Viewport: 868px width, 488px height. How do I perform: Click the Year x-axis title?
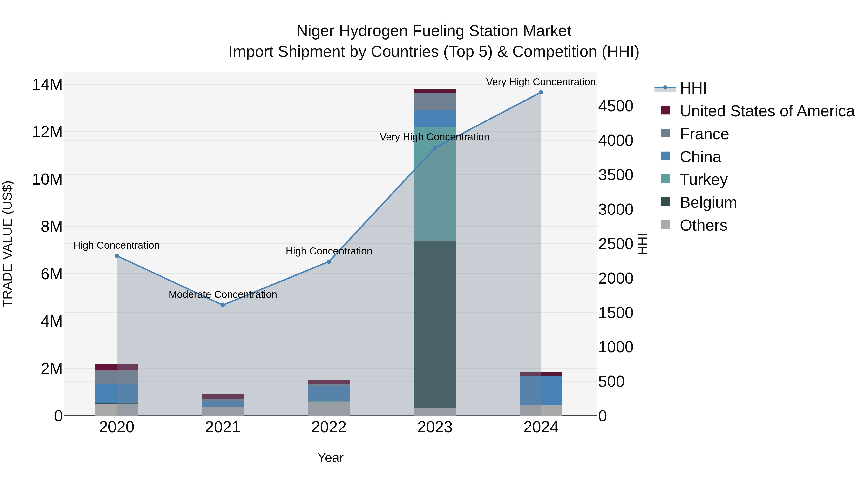pyautogui.click(x=331, y=458)
